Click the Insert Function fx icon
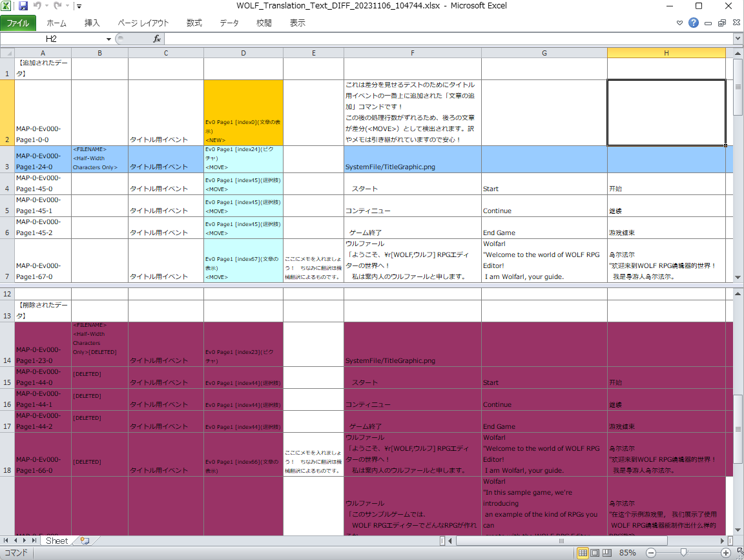 click(156, 39)
